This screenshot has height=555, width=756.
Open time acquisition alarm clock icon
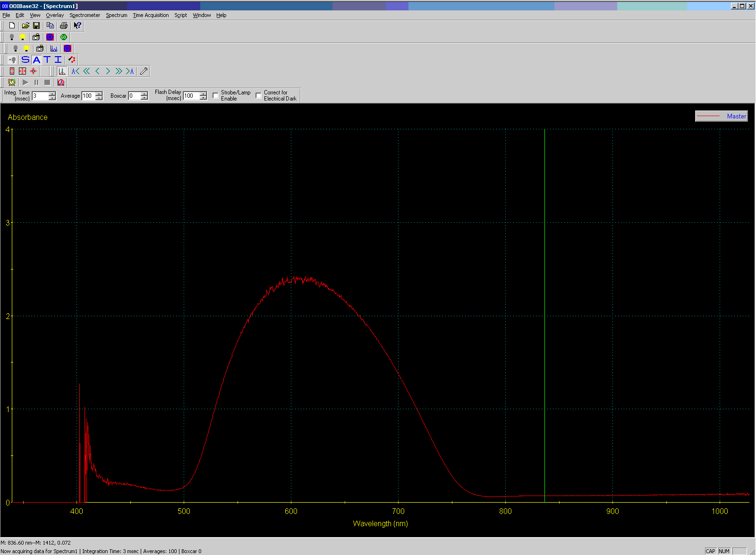click(12, 82)
